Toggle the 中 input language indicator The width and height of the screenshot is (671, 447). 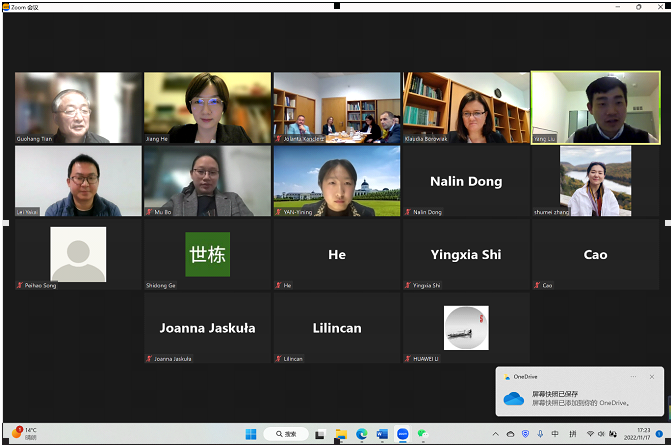pos(555,434)
